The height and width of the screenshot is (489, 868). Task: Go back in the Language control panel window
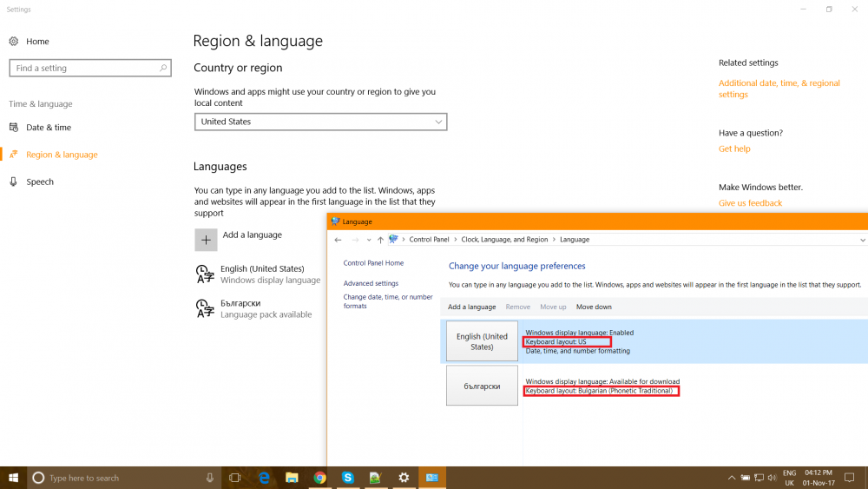pos(339,240)
